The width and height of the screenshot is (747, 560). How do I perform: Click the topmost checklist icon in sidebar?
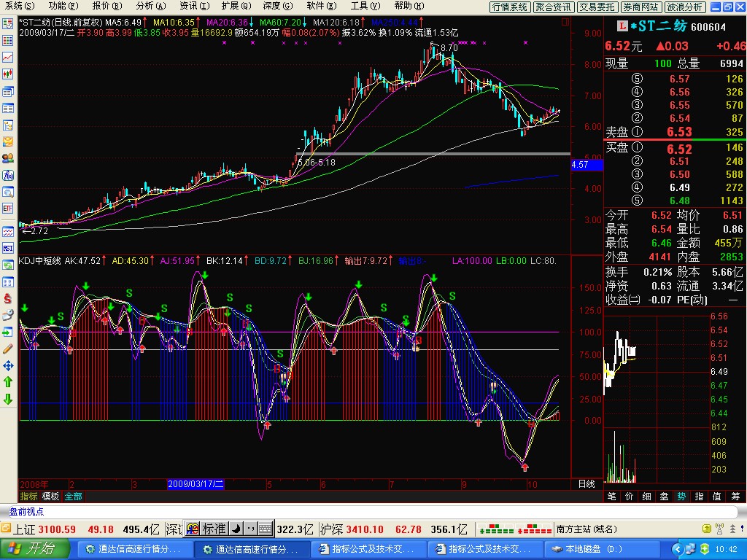pos(7,24)
